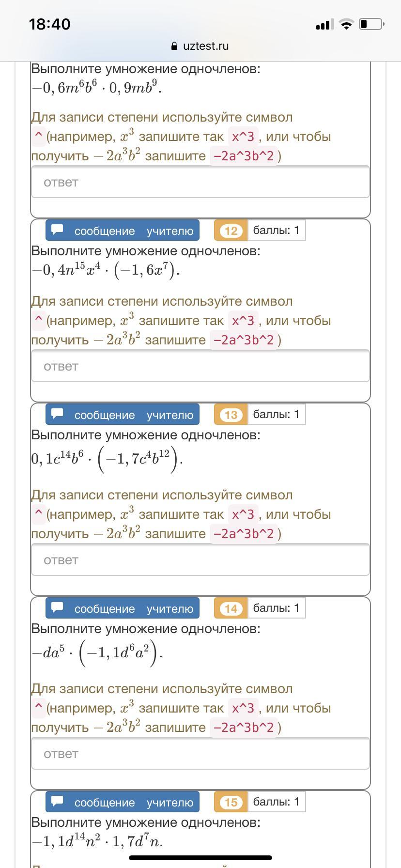The height and width of the screenshot is (868, 401).
Task: Click answer field for question 13
Action: (x=200, y=560)
